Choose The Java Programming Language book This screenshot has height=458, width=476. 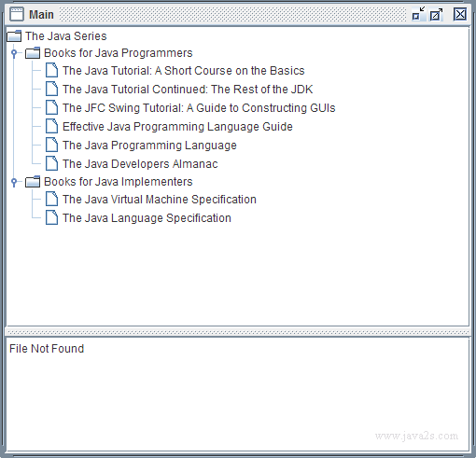pos(149,146)
